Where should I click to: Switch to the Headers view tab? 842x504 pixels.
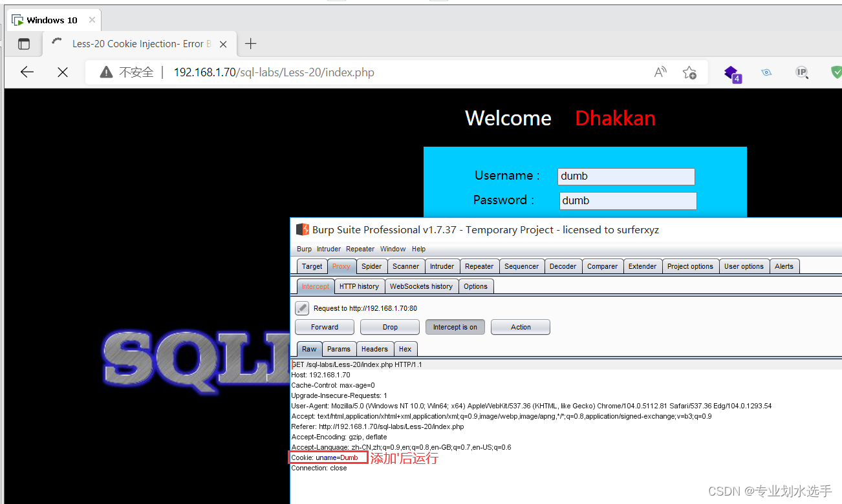pyautogui.click(x=374, y=349)
